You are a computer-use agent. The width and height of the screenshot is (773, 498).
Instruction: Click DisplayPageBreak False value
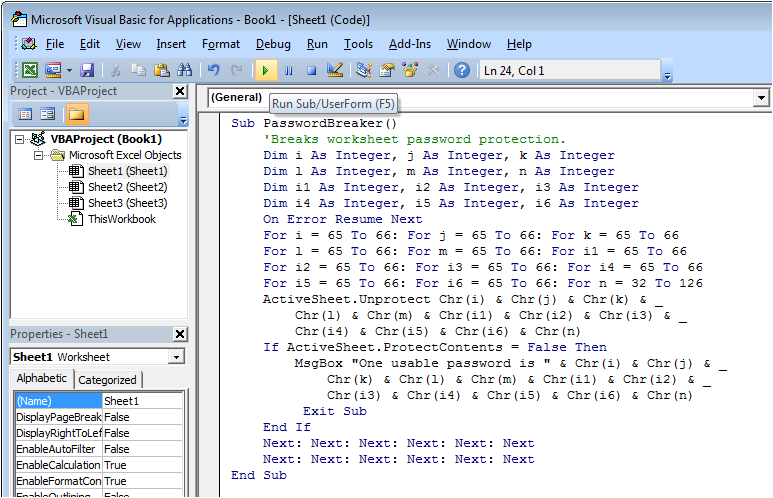tap(142, 417)
